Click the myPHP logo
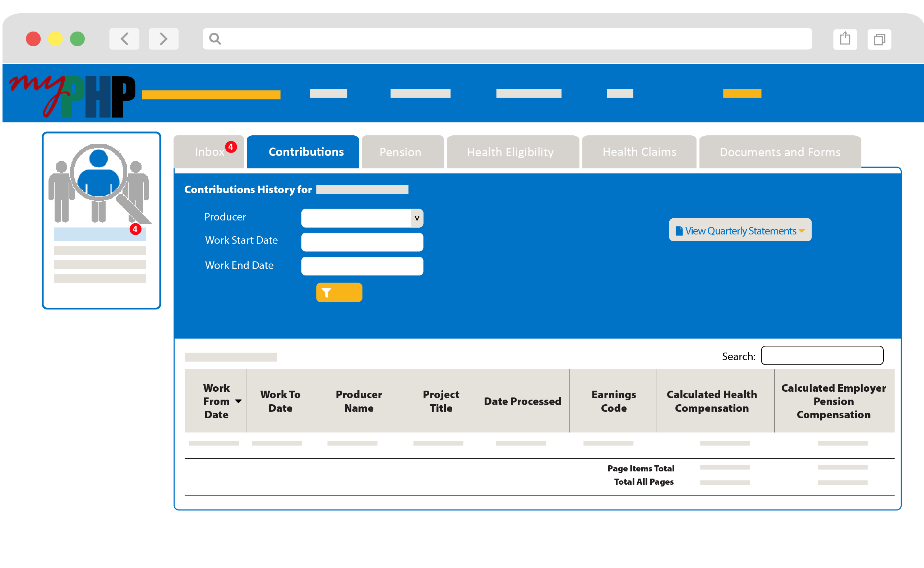 pyautogui.click(x=73, y=96)
